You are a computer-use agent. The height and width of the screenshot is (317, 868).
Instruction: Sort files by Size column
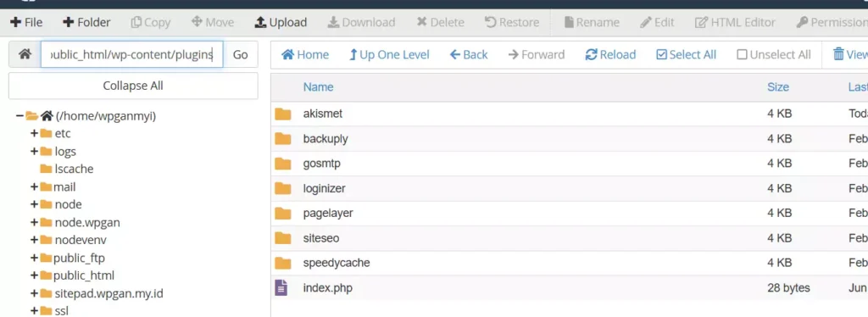(x=778, y=86)
